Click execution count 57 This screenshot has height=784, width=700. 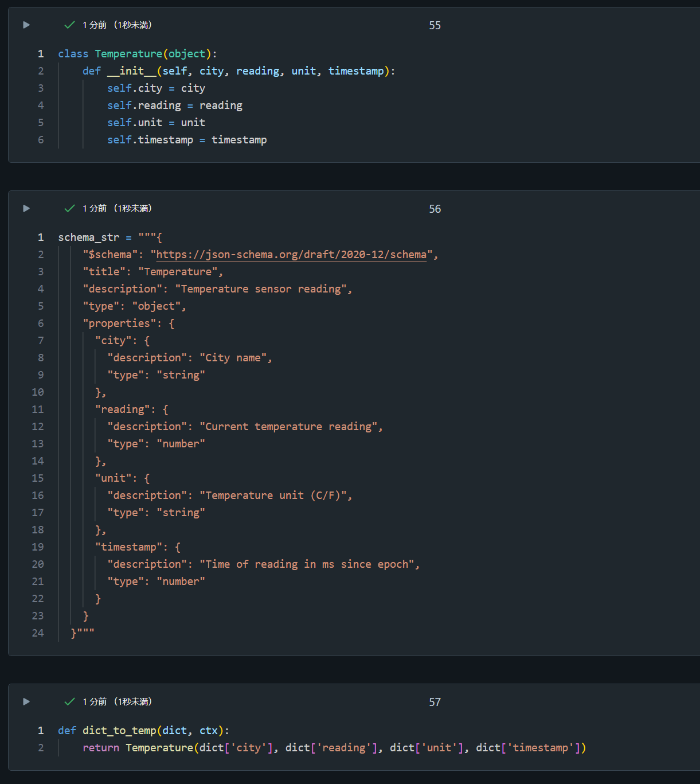435,702
